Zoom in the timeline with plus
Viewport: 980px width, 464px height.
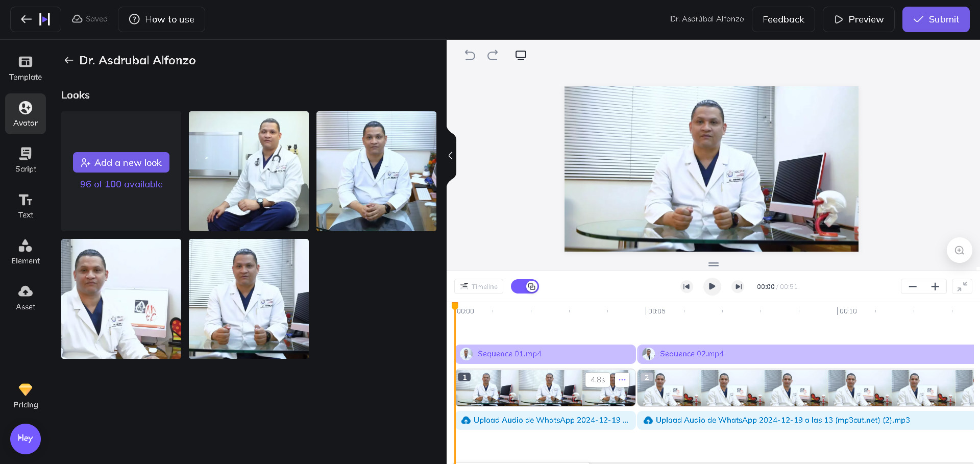point(935,286)
